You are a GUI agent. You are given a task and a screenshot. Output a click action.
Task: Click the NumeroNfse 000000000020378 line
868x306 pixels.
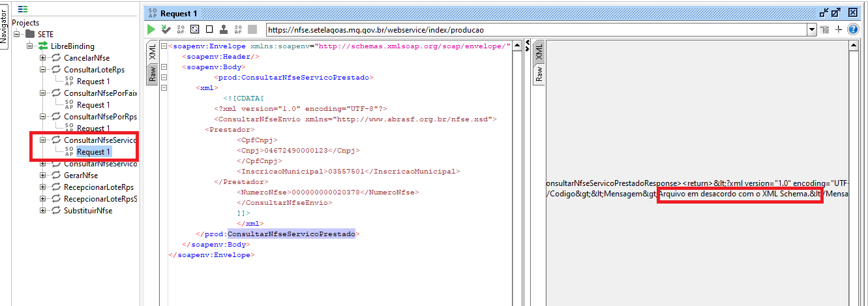coord(327,192)
